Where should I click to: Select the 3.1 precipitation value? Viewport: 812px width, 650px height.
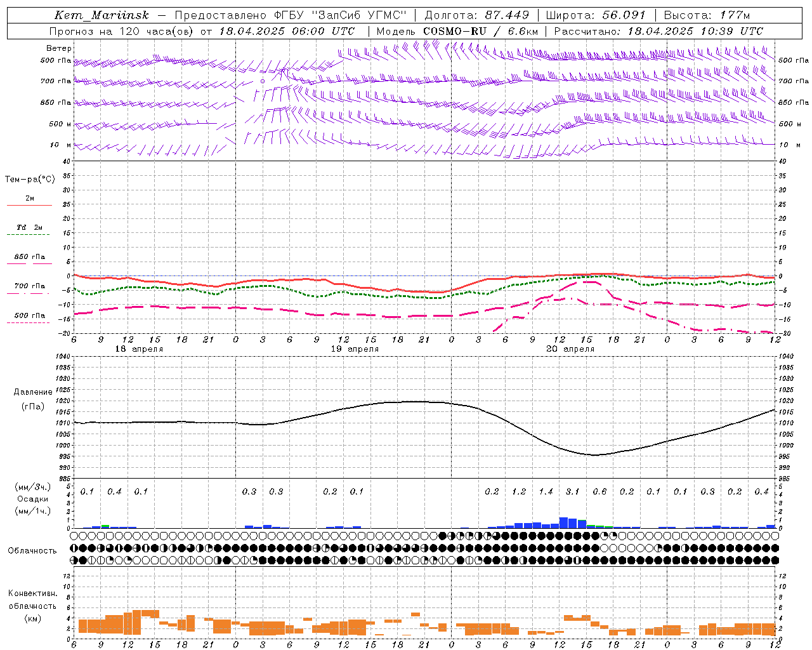(572, 491)
